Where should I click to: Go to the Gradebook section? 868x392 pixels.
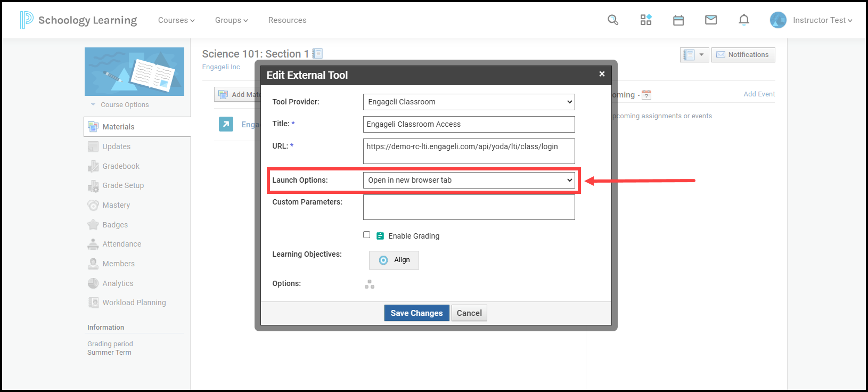pos(121,166)
